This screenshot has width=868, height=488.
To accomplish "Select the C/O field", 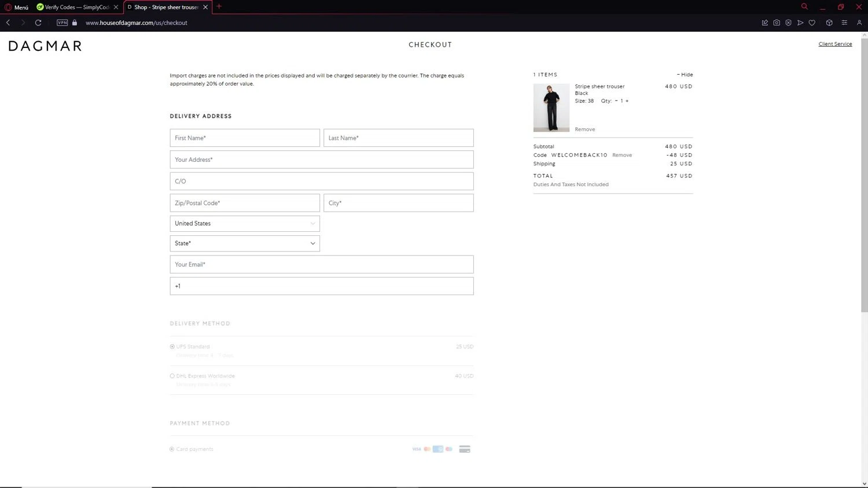I will (x=322, y=181).
